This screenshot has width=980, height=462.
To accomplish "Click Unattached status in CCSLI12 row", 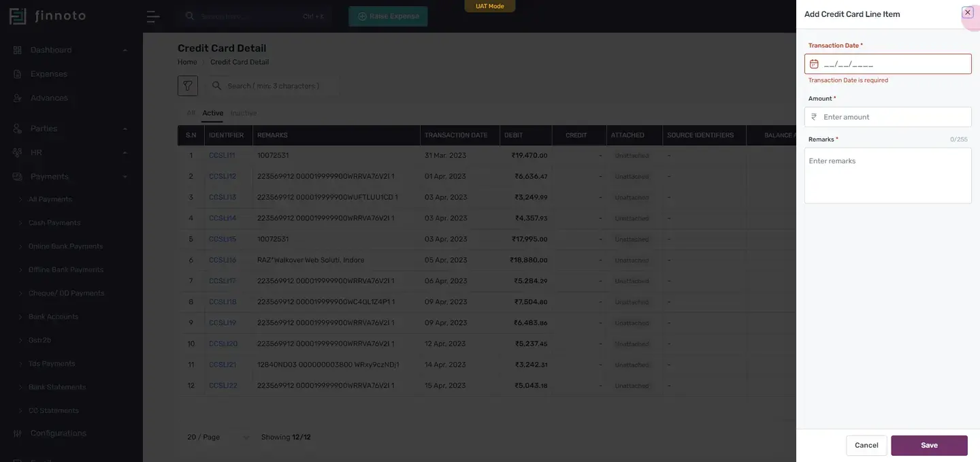I will tap(632, 177).
